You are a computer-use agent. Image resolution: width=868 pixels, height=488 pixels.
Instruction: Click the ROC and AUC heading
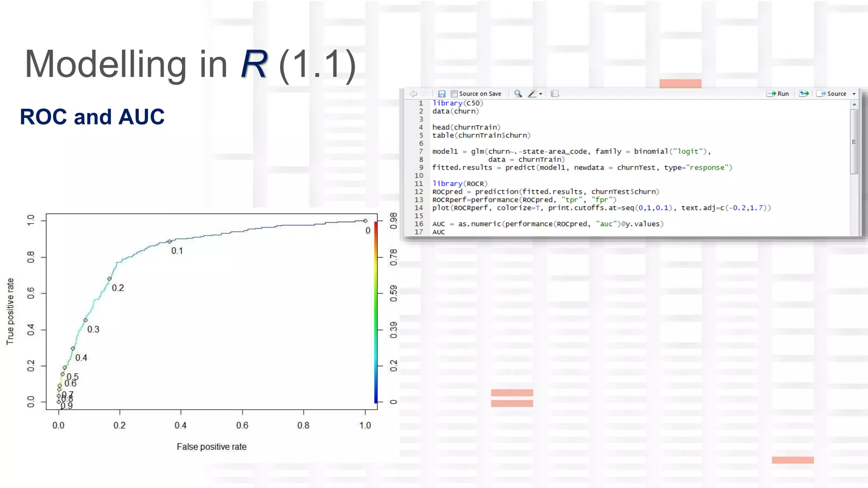click(92, 116)
